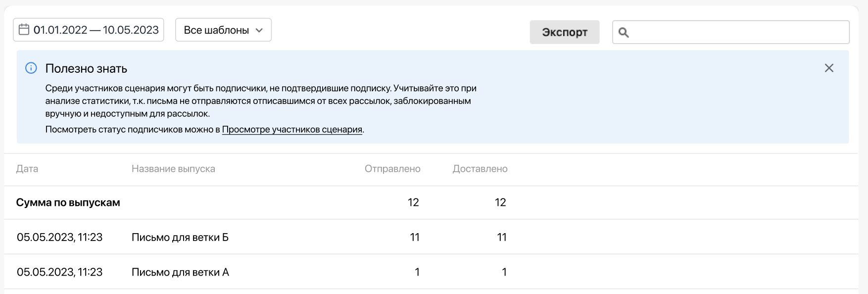Click the Название выпуска column header

click(173, 169)
